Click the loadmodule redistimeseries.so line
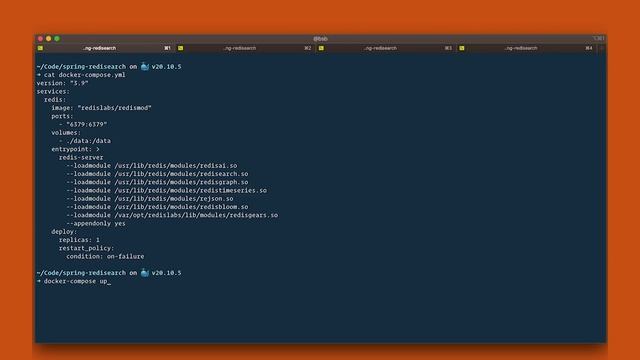 point(167,190)
